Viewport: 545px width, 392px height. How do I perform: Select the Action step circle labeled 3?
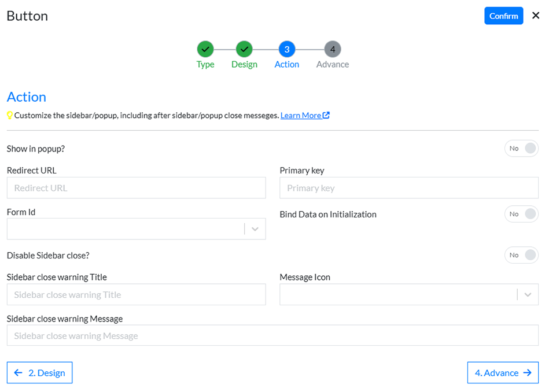coord(286,49)
